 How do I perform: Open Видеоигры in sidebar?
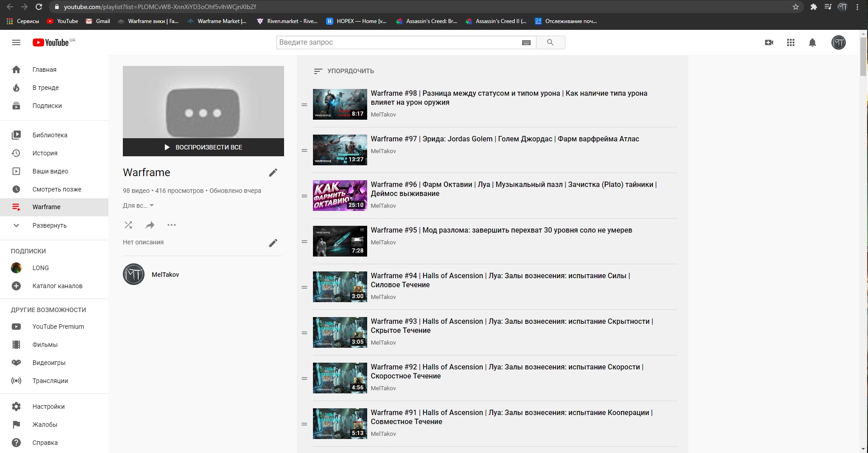click(x=54, y=363)
